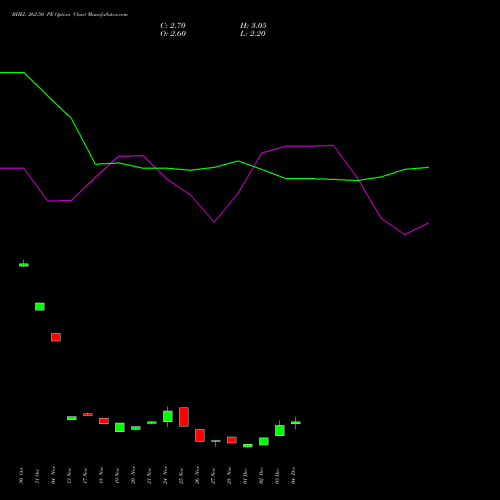Select the green candlestick for 31 Oct

coord(40,307)
